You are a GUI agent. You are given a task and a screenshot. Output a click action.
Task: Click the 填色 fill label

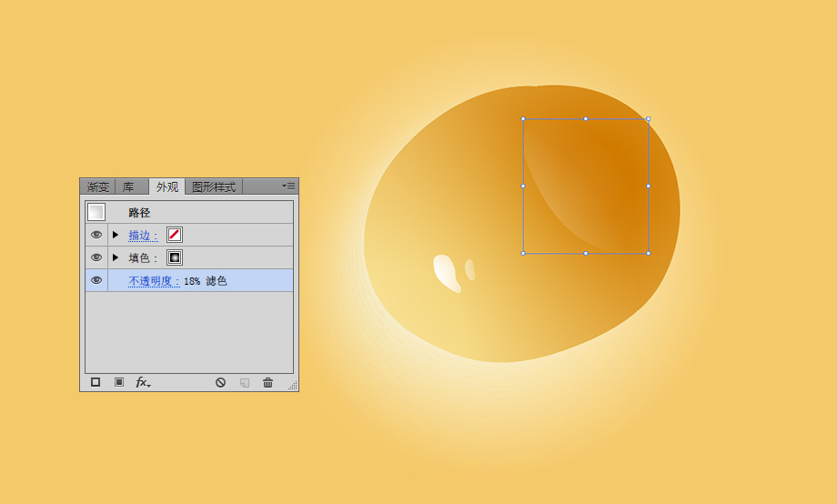(x=143, y=258)
